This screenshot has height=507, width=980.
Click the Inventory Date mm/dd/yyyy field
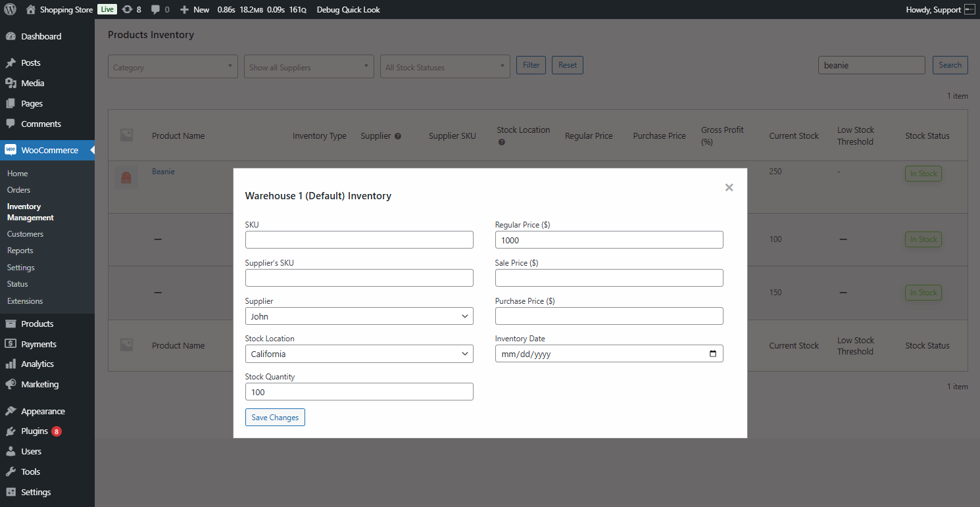pos(609,354)
